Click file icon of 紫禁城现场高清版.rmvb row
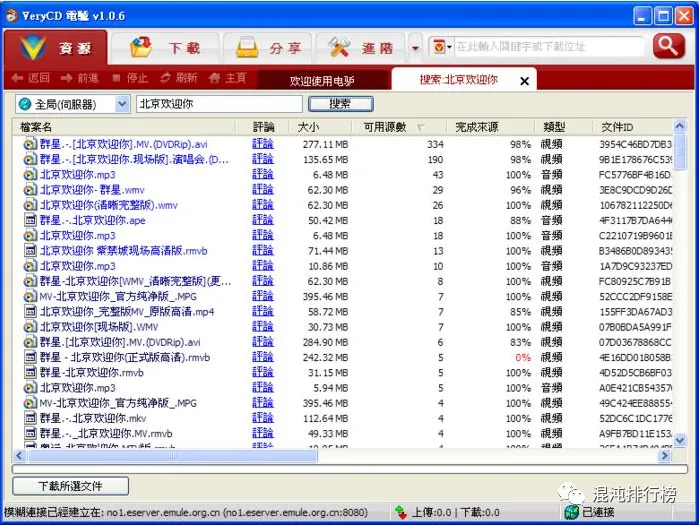The height and width of the screenshot is (526, 699). pos(30,251)
